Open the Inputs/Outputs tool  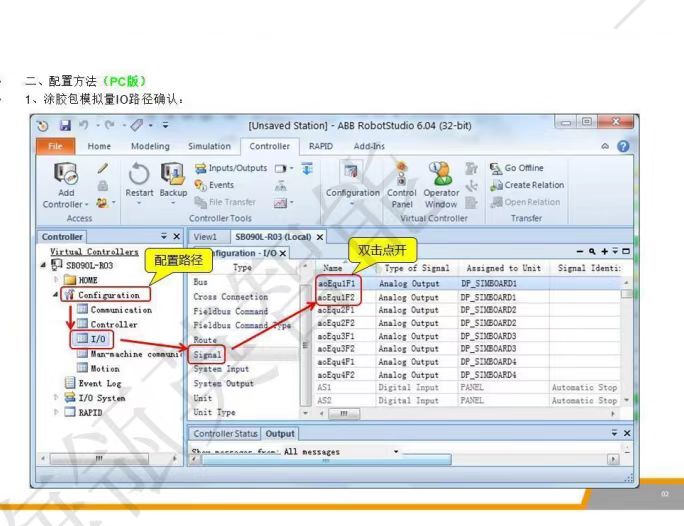pyautogui.click(x=231, y=168)
